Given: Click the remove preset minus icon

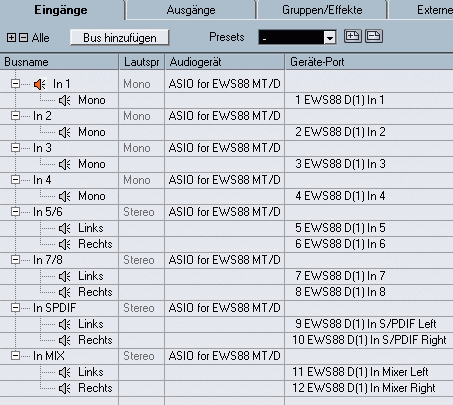Looking at the screenshot, I should tap(374, 36).
